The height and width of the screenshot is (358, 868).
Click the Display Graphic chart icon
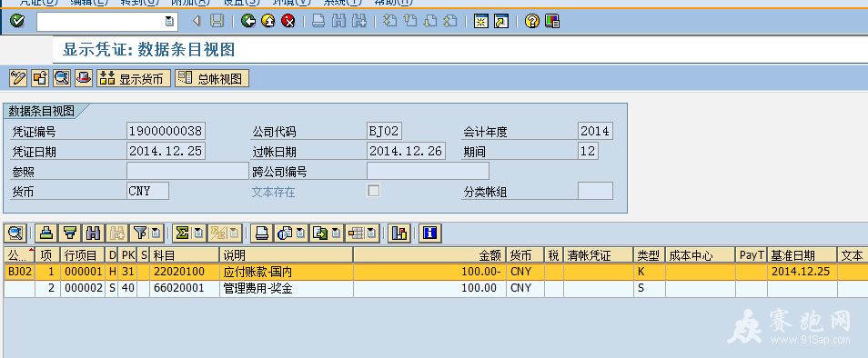coord(399,234)
